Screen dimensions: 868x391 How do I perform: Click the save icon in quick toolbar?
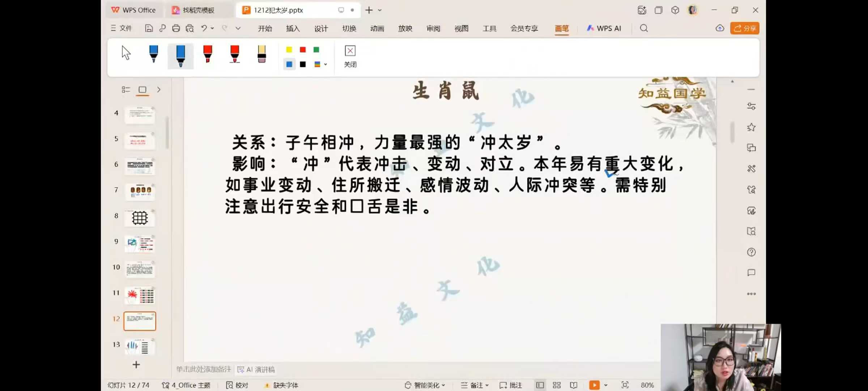click(x=149, y=28)
